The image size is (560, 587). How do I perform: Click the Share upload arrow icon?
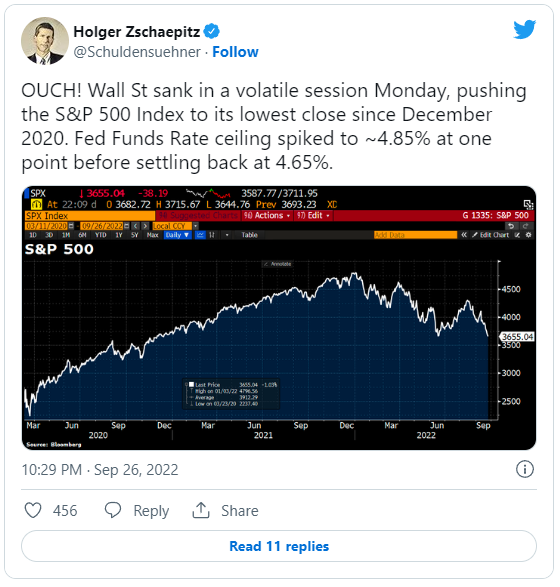point(201,510)
